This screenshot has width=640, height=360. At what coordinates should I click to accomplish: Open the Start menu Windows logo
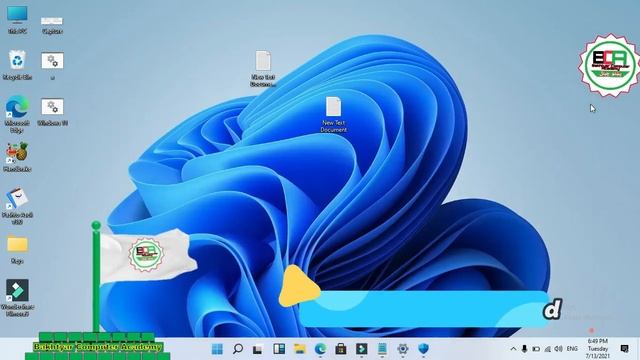click(x=217, y=349)
